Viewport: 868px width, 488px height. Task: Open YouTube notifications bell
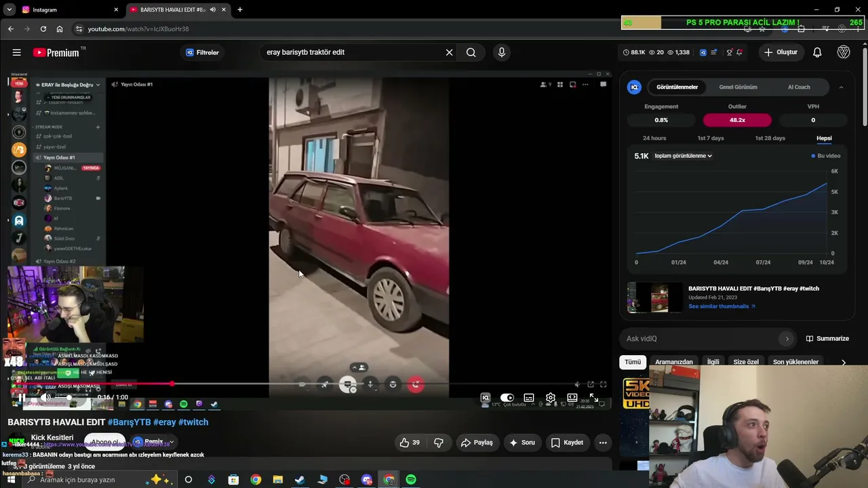coord(817,52)
